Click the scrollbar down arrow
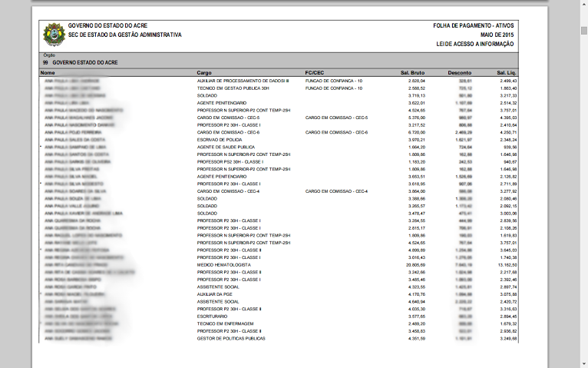The image size is (588, 368). coord(583,363)
